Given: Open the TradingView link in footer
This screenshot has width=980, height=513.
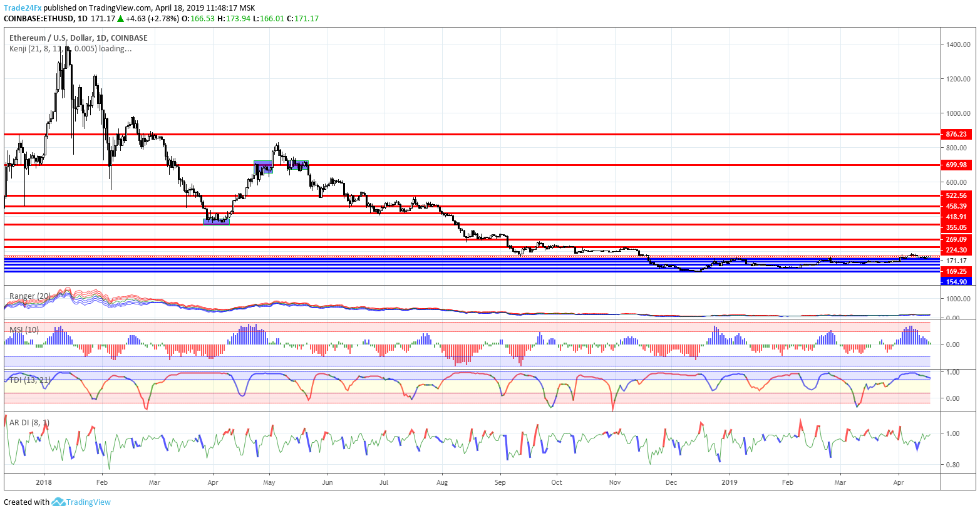Looking at the screenshot, I should (x=88, y=502).
